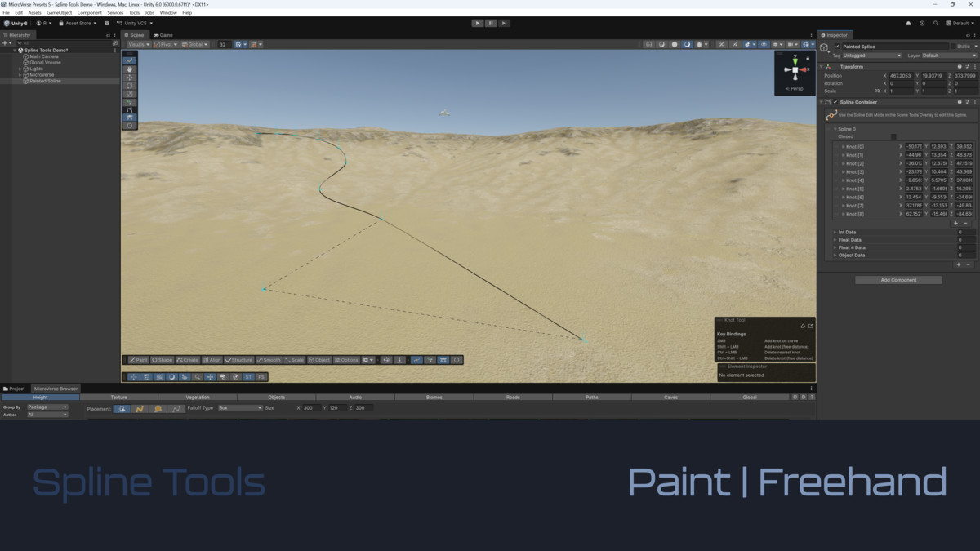Screen dimensions: 980x551
Task: Select the Structure tool in spline toolbar
Action: [x=239, y=360]
